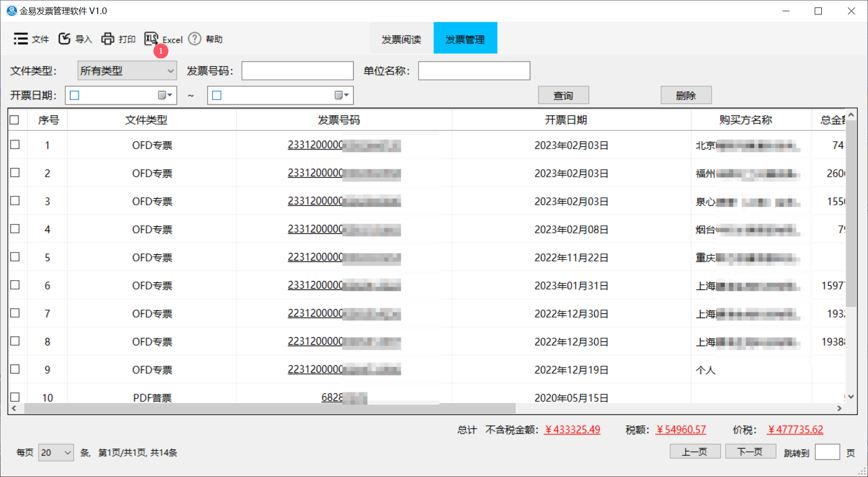Switch to 发票管理 tab

[x=465, y=38]
